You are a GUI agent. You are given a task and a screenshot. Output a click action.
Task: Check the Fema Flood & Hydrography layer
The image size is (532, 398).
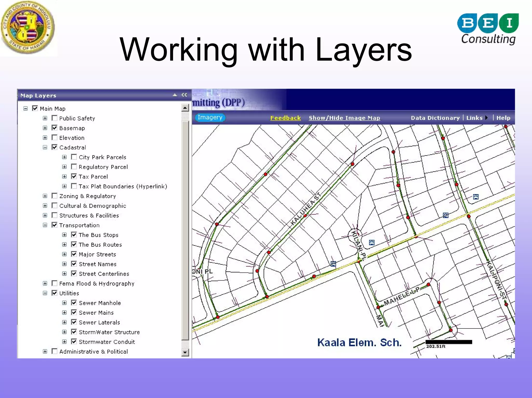click(x=55, y=283)
